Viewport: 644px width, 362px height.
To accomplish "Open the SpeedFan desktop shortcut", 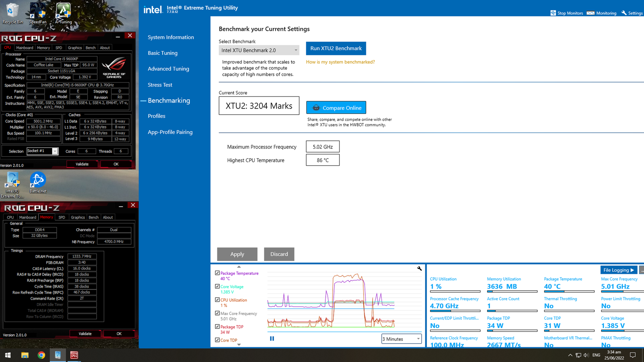I will [x=38, y=13].
